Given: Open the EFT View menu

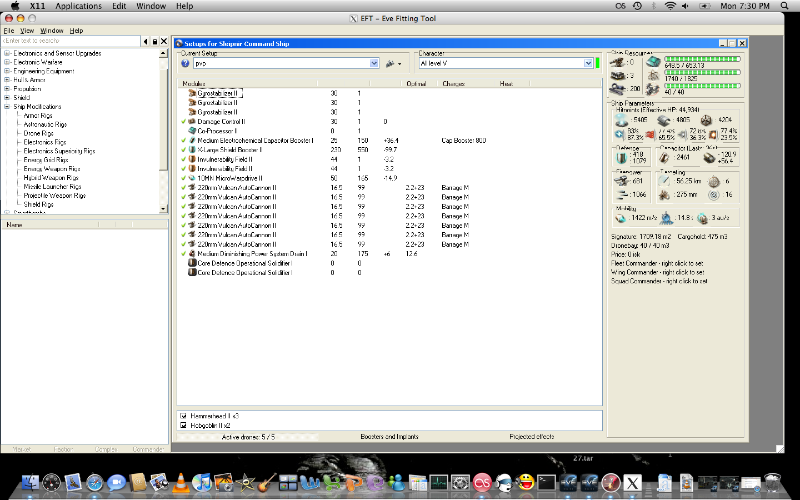Looking at the screenshot, I should 27,31.
